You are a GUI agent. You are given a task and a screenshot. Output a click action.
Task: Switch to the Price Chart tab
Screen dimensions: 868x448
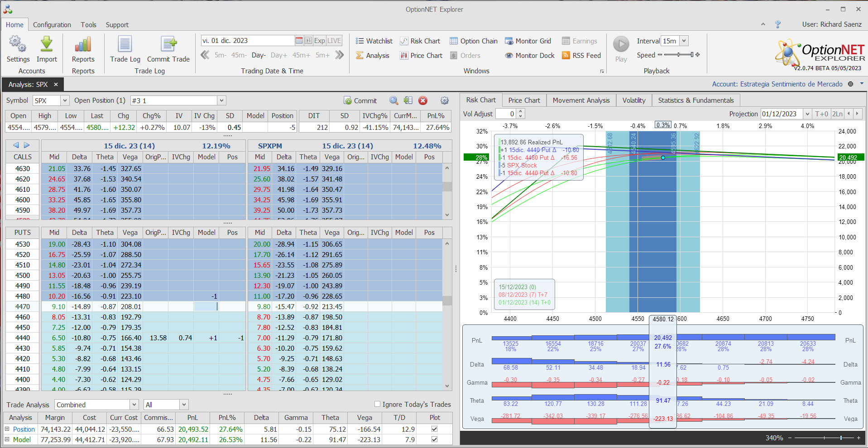(524, 100)
